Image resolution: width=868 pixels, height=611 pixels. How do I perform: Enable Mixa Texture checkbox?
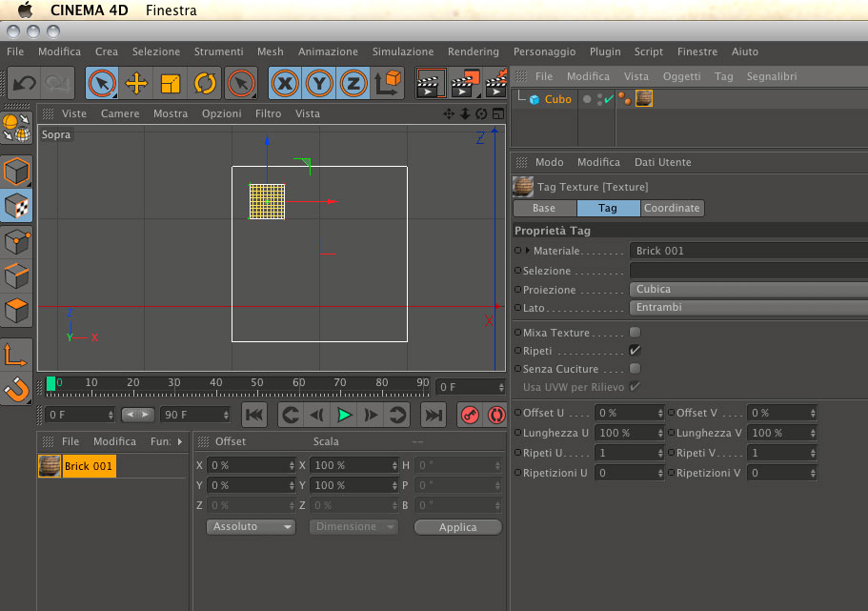coord(635,333)
